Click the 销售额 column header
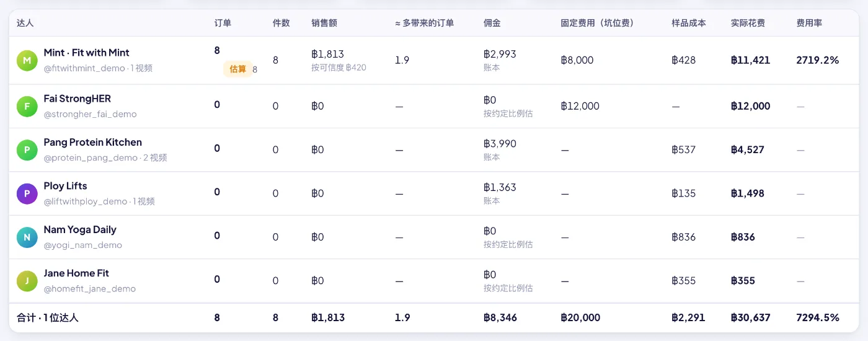This screenshot has width=868, height=341. coord(324,23)
